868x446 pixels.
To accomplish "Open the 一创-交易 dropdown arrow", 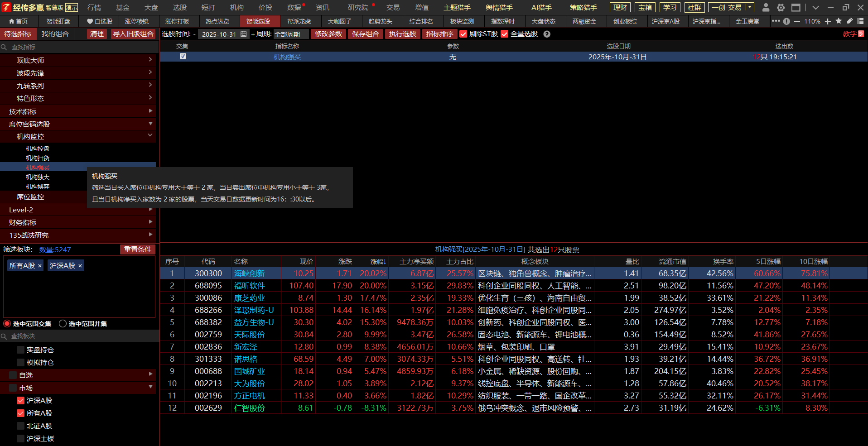I will (750, 8).
